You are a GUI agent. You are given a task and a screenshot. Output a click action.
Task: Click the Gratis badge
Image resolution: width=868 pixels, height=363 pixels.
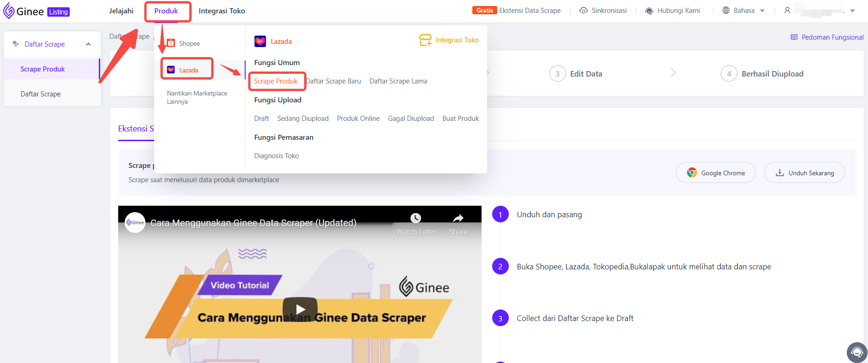pyautogui.click(x=484, y=10)
